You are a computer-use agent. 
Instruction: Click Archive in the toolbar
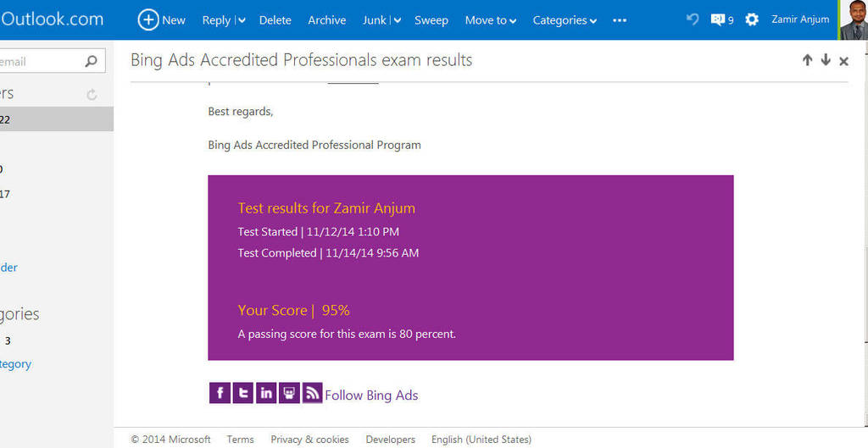326,20
